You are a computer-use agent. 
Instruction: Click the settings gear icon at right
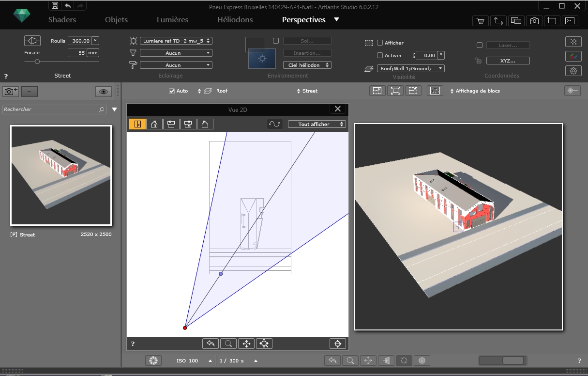573,71
